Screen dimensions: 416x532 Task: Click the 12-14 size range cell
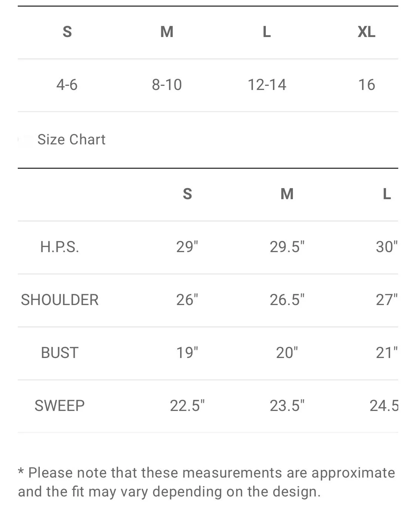(x=267, y=85)
